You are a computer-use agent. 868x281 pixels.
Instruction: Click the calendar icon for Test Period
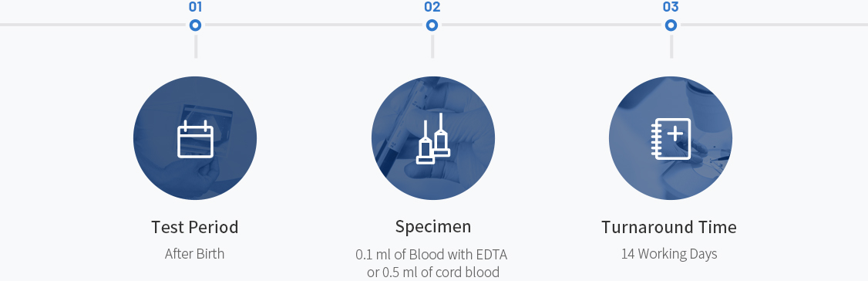(195, 138)
